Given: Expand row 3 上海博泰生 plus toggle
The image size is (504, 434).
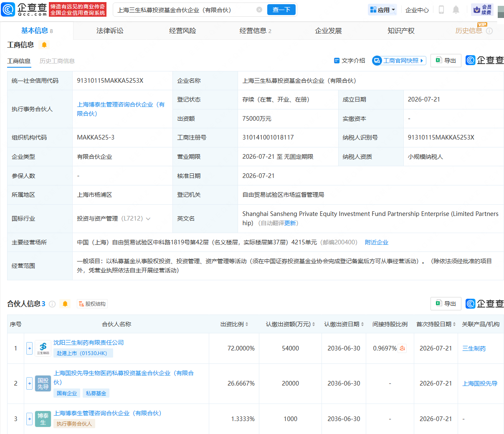Looking at the screenshot, I should (29, 419).
